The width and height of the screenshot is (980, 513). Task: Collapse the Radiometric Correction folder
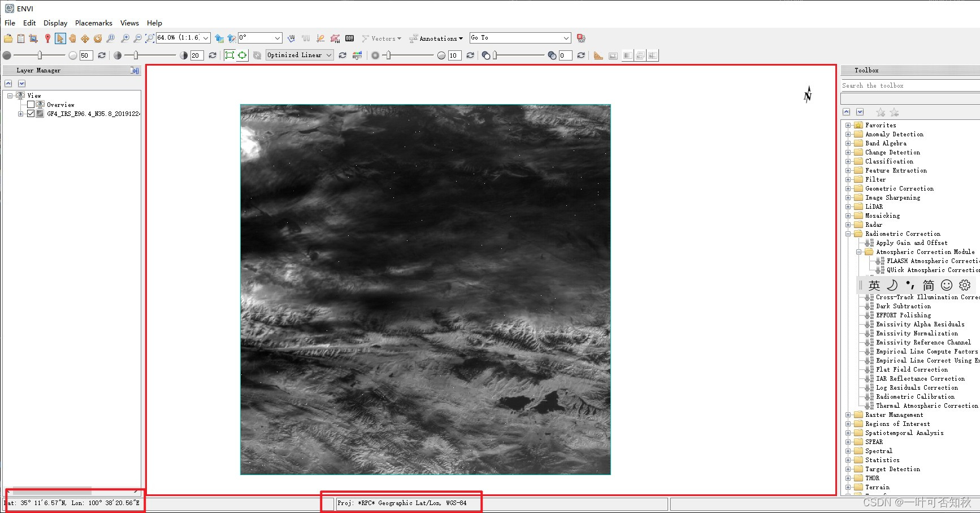point(848,234)
